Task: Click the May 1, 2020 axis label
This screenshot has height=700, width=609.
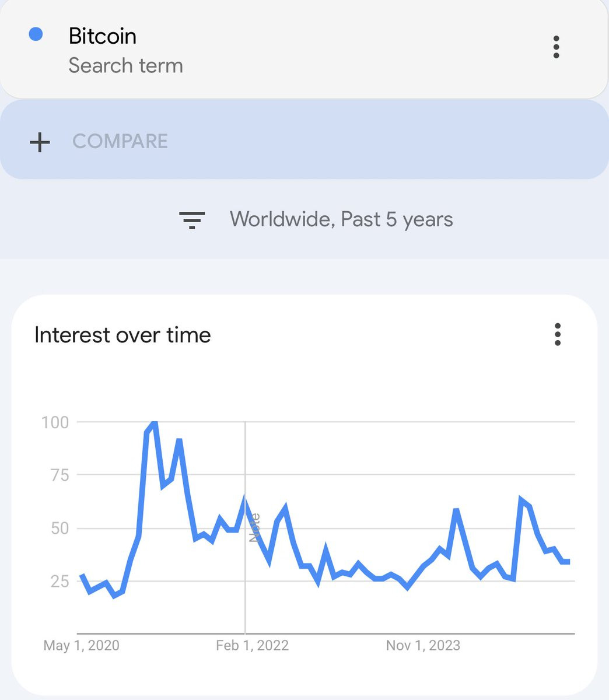Action: [x=81, y=645]
